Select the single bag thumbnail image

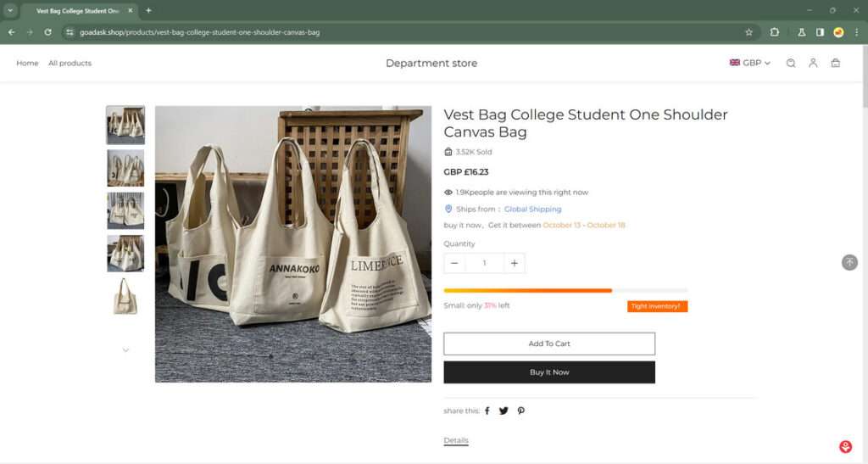(125, 296)
